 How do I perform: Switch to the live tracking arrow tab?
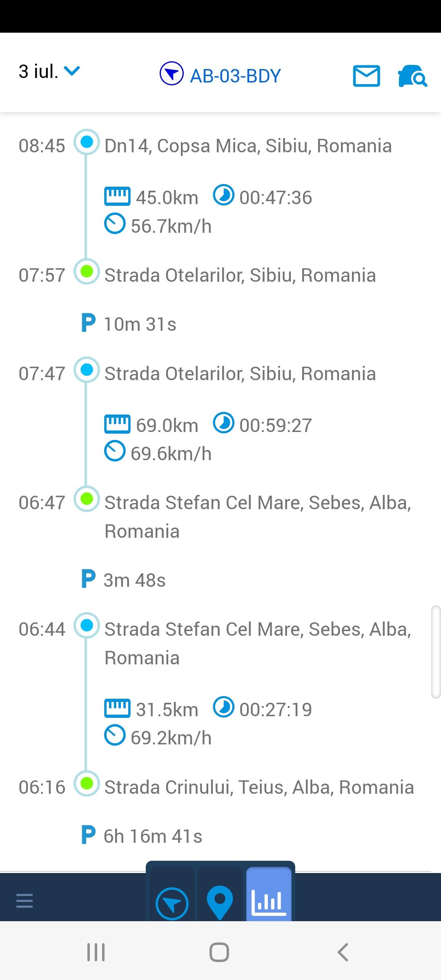pos(172,903)
